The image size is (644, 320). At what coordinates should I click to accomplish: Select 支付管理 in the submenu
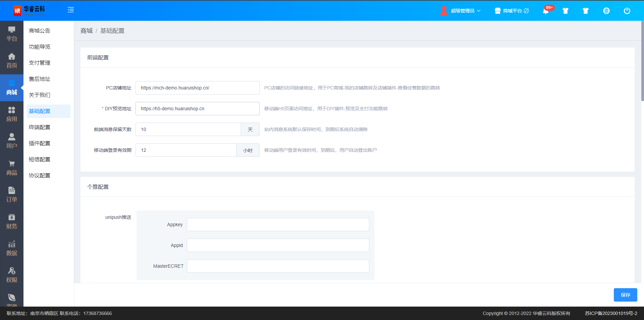(40, 63)
